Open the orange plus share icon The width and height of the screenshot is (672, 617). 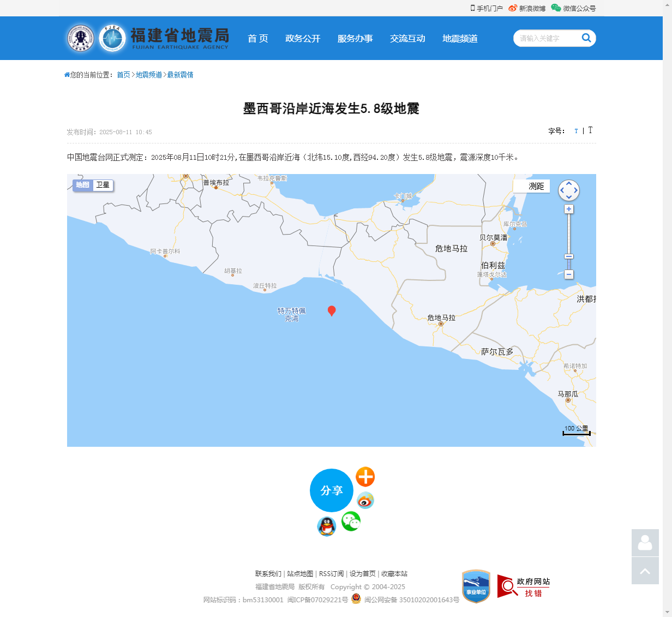pyautogui.click(x=365, y=477)
